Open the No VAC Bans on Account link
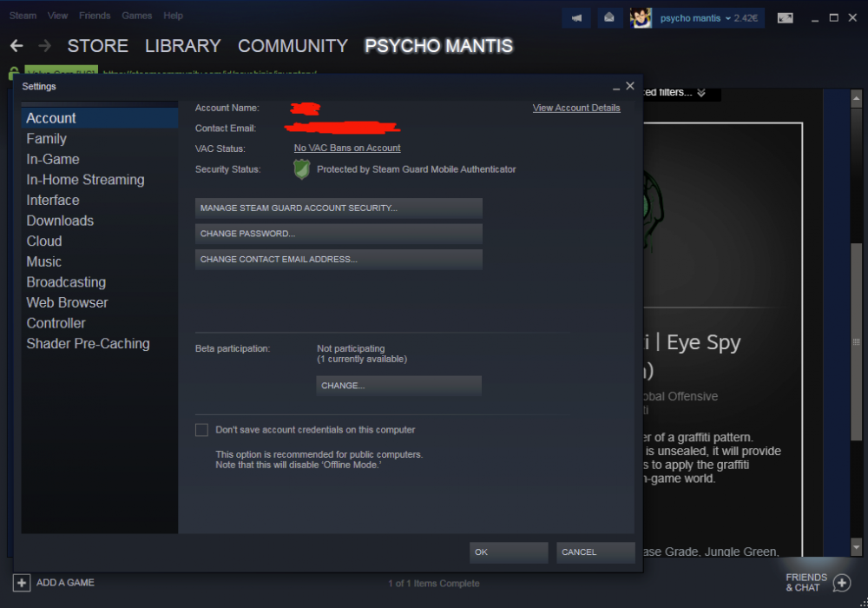This screenshot has width=868, height=608. (x=347, y=148)
